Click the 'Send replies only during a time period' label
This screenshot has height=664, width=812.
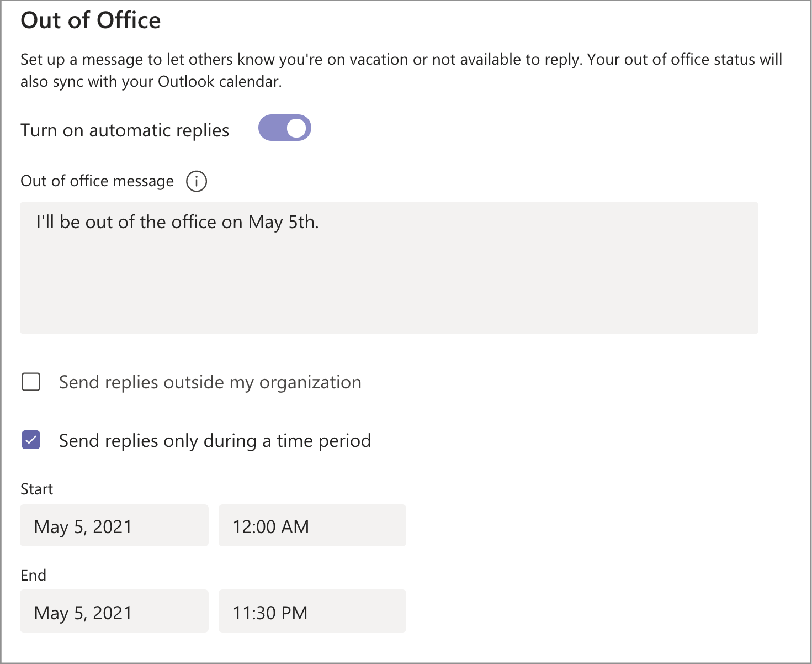coord(215,441)
